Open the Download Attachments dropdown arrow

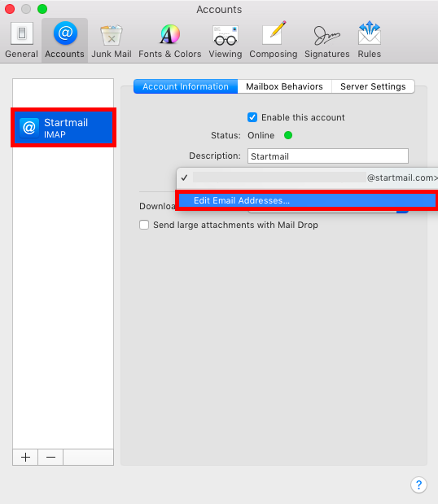pos(402,210)
